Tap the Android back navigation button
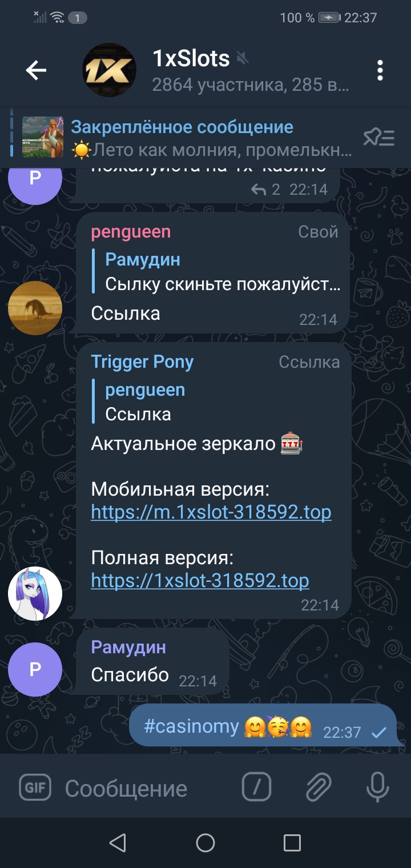 pyautogui.click(x=118, y=842)
